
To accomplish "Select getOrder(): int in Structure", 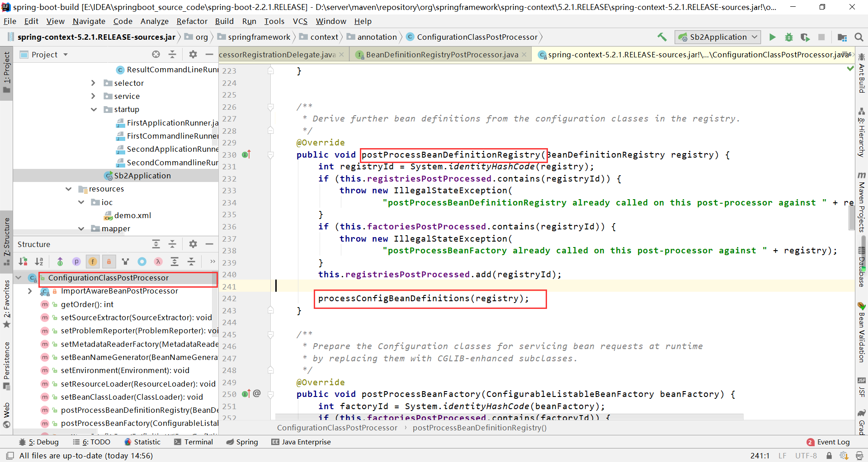I will (x=87, y=304).
